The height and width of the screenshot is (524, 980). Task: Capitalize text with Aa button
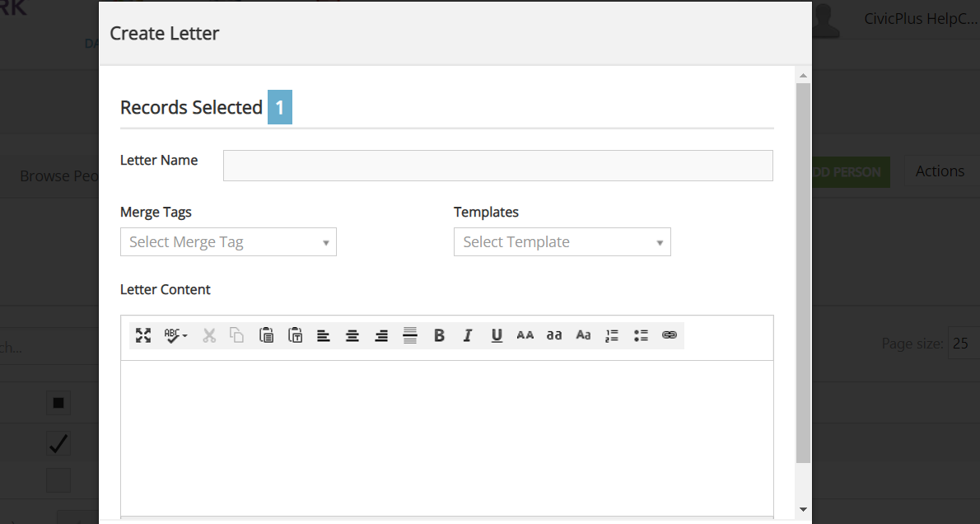pos(583,335)
